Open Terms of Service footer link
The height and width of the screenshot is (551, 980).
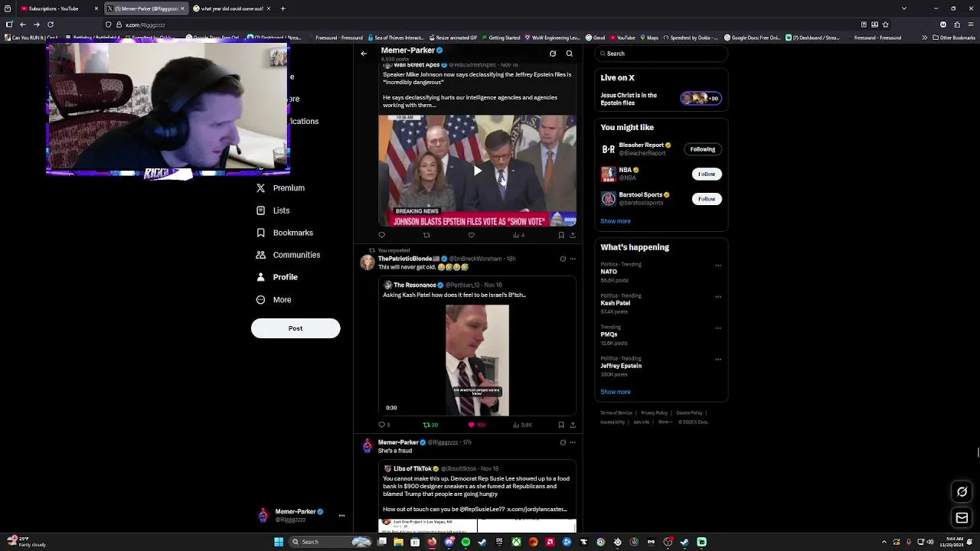tap(616, 413)
